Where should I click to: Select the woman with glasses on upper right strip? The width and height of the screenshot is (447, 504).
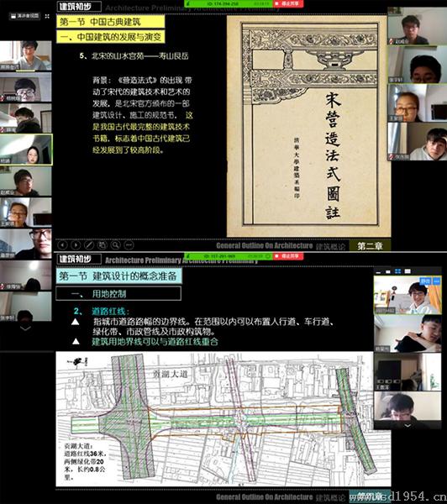point(417,103)
